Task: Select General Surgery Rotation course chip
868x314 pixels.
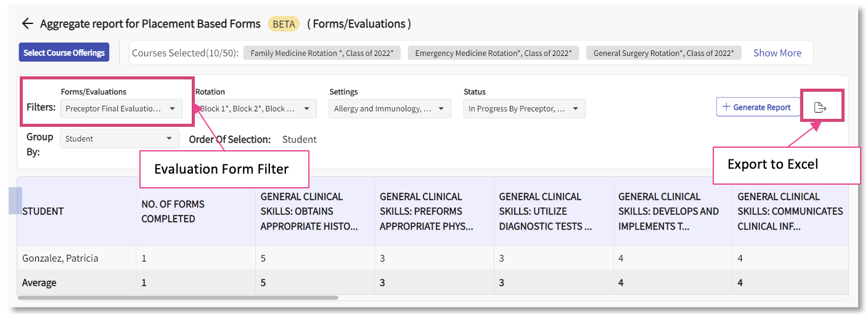Action: click(663, 53)
